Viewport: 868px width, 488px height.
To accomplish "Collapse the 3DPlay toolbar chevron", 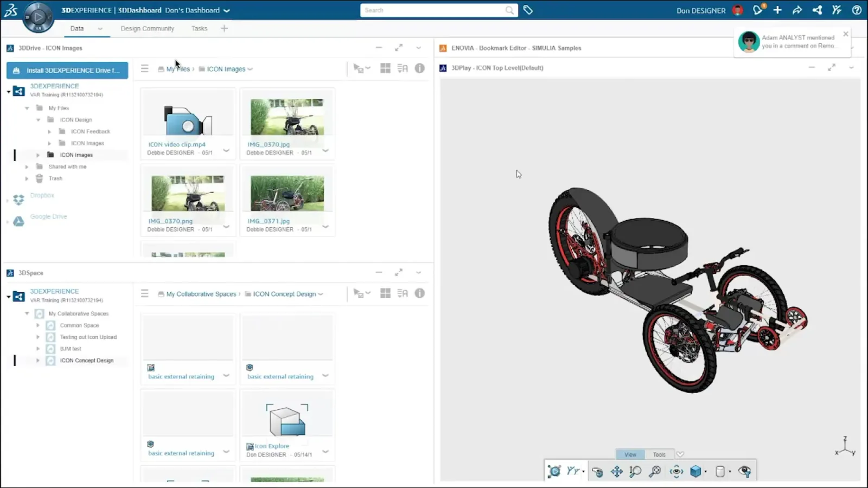I will pos(680,454).
